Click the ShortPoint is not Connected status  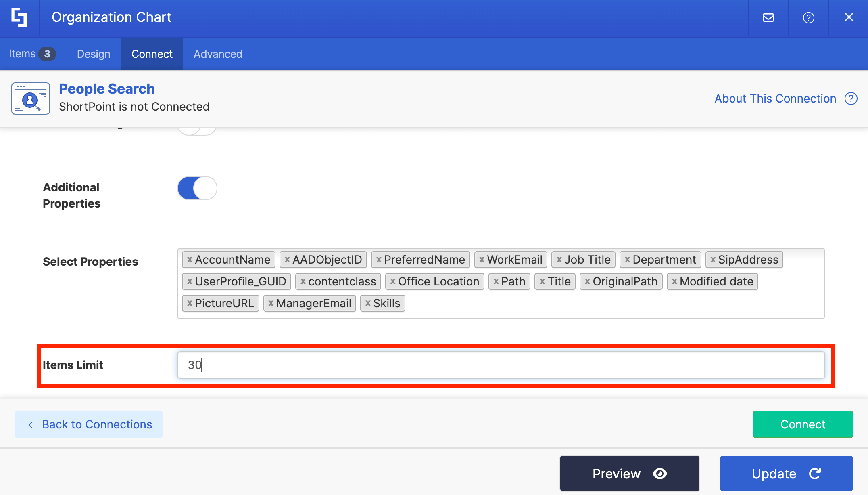pos(134,107)
